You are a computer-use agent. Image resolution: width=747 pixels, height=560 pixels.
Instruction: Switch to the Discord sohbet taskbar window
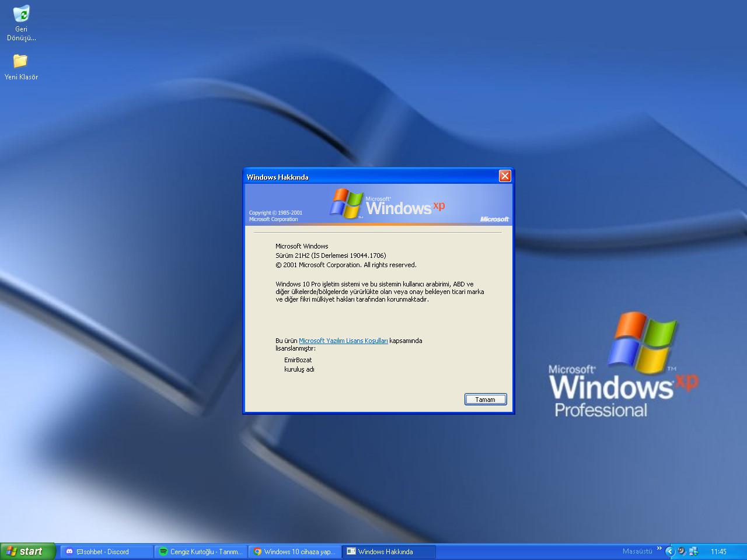click(107, 551)
